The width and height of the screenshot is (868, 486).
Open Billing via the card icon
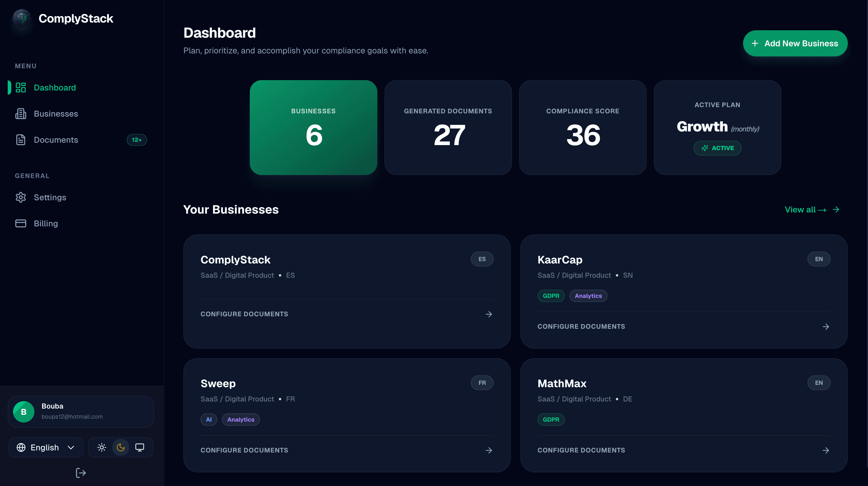(x=20, y=223)
